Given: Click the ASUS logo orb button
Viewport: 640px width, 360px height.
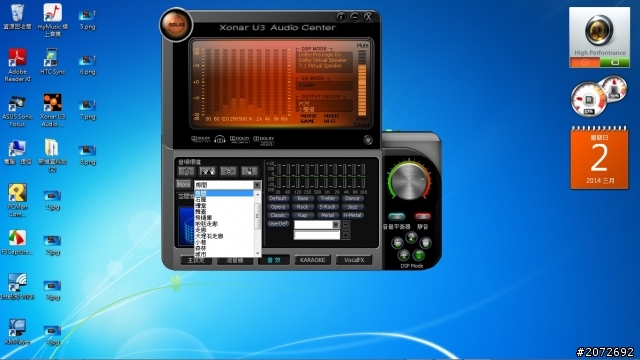Looking at the screenshot, I should tap(176, 24).
